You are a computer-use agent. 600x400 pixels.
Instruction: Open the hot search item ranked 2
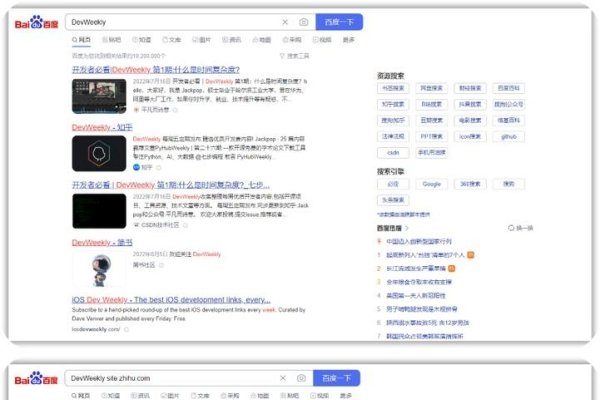pyautogui.click(x=416, y=269)
